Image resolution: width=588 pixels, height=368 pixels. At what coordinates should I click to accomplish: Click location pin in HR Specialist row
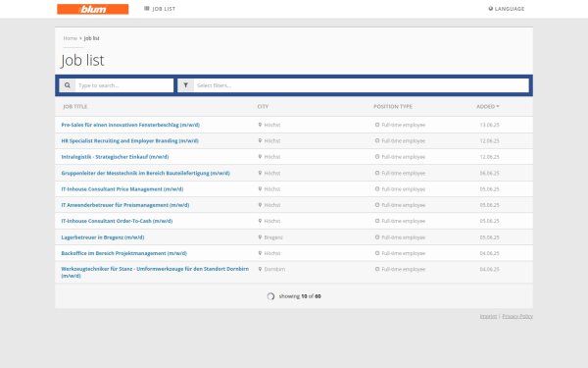pos(260,140)
